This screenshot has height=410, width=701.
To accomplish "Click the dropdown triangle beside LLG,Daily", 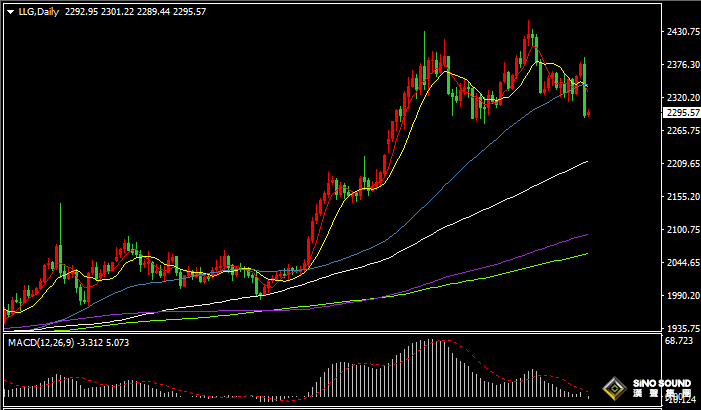I will [x=9, y=12].
